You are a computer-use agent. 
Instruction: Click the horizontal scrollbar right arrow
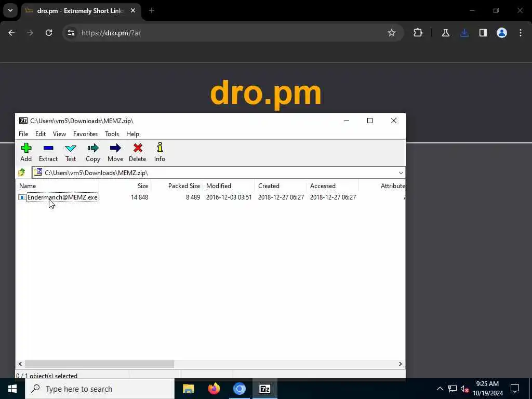[401, 364]
